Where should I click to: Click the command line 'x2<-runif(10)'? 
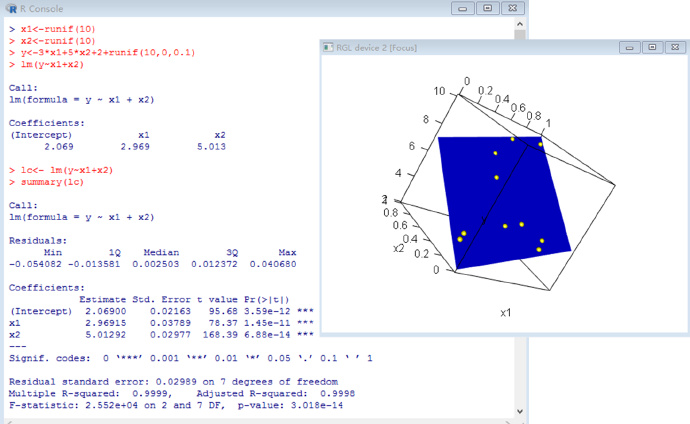tap(58, 41)
